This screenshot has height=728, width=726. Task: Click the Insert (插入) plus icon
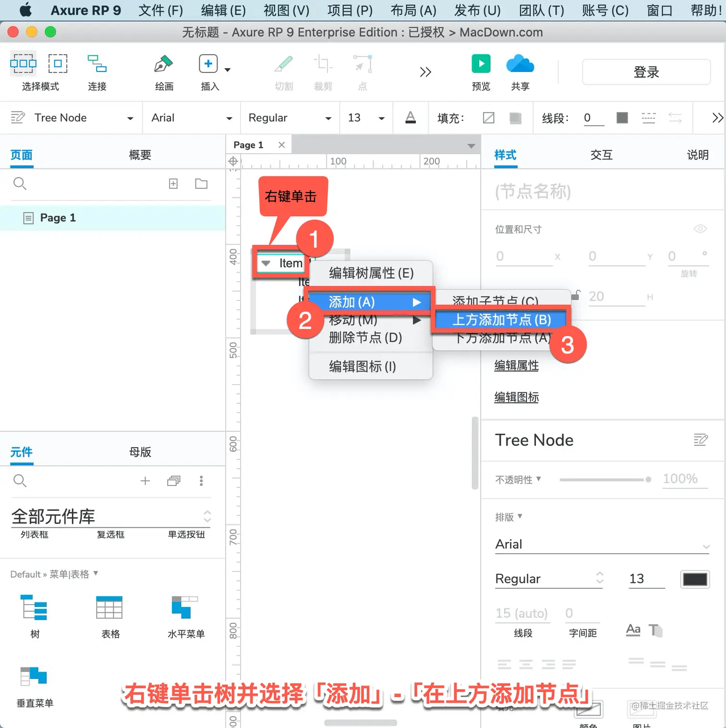click(x=208, y=63)
